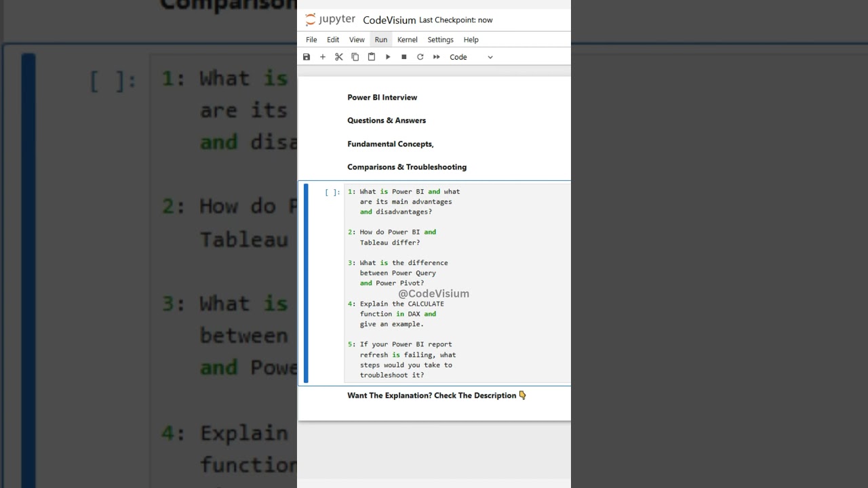Viewport: 868px width, 488px height.
Task: Paste cell from clipboard
Action: pos(372,57)
